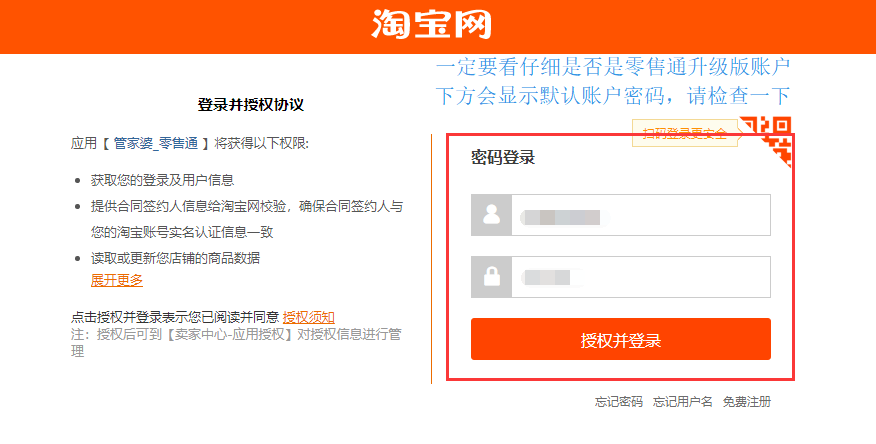Click the 获取您的登录及用户信息 permission item
The image size is (876, 444).
[163, 180]
